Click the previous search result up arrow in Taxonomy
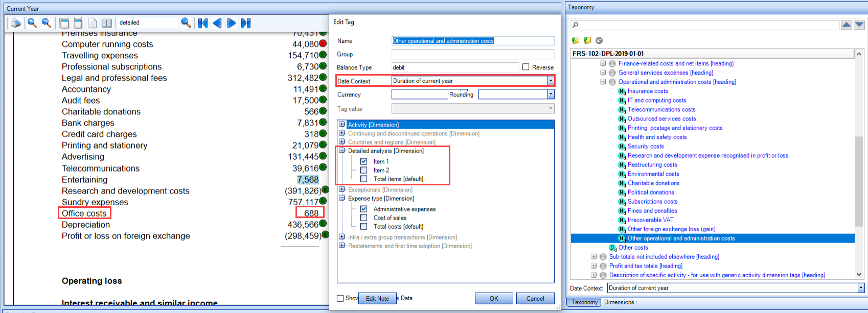This screenshot has width=868, height=313. [x=847, y=25]
